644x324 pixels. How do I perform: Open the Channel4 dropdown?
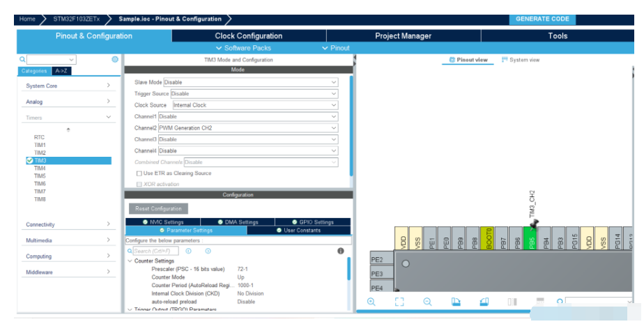[x=248, y=151]
